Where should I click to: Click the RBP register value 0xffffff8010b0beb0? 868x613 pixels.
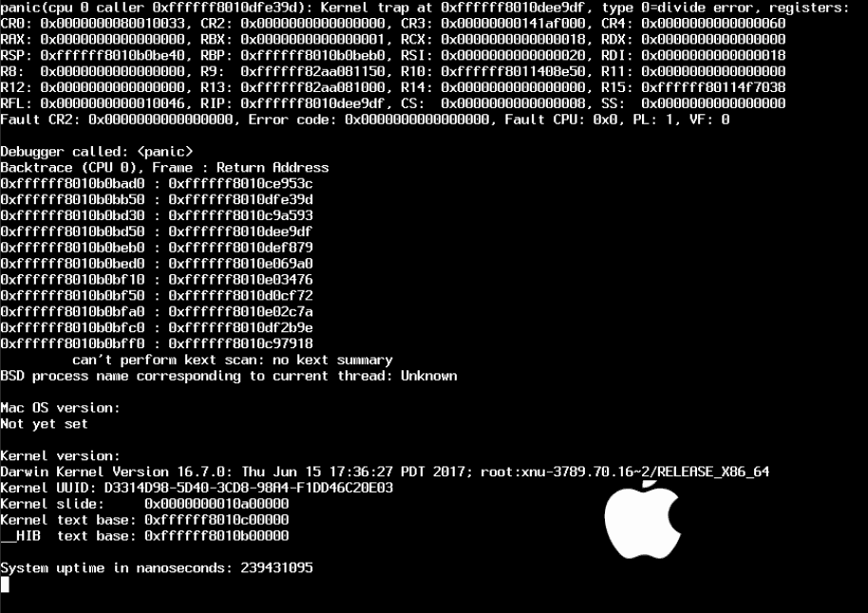coord(312,56)
